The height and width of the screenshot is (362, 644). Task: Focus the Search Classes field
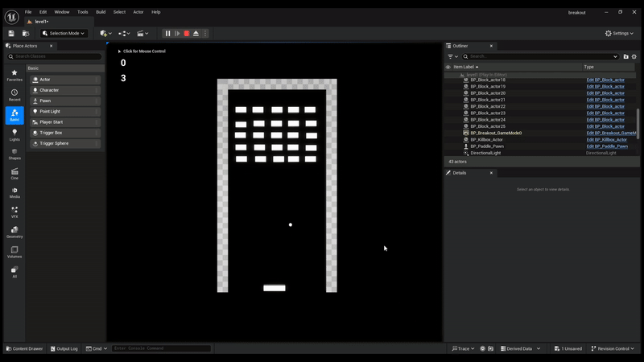click(x=54, y=56)
